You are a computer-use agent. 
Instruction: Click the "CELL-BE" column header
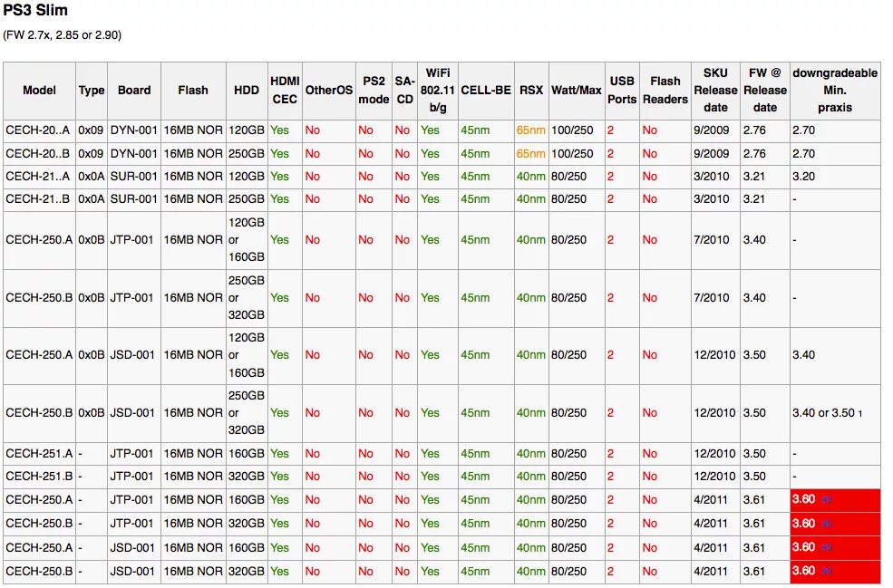pos(486,90)
